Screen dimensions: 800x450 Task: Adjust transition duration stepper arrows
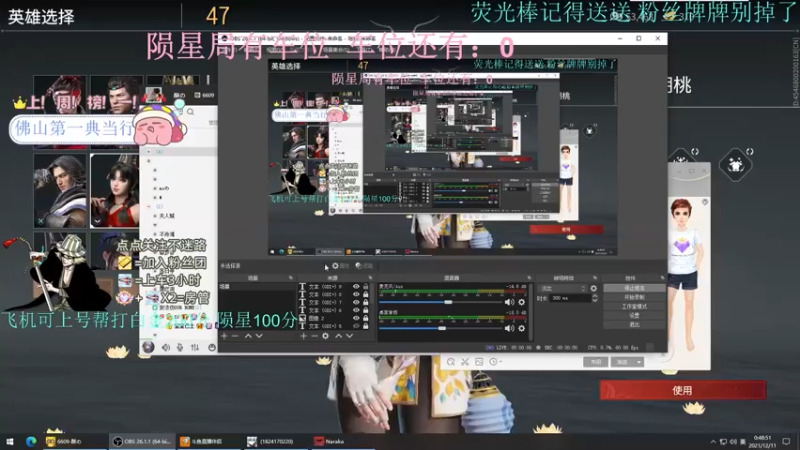click(x=595, y=298)
